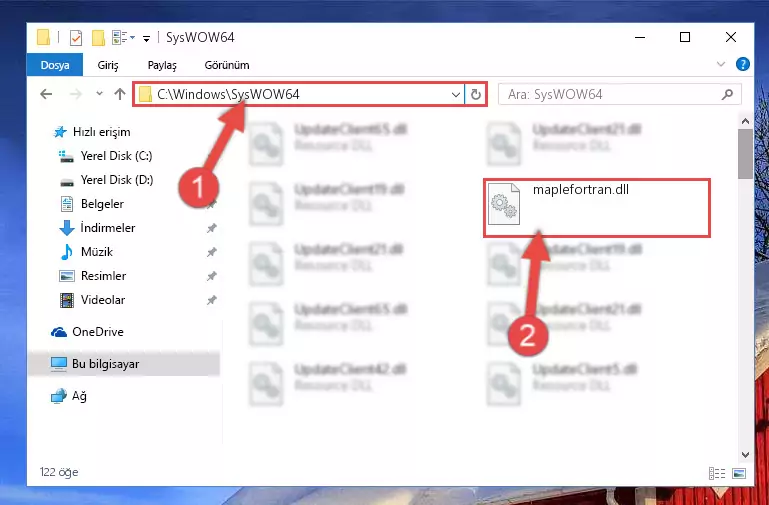Maximize the SysWOW64 window
Image resolution: width=769 pixels, height=505 pixels.
[685, 37]
